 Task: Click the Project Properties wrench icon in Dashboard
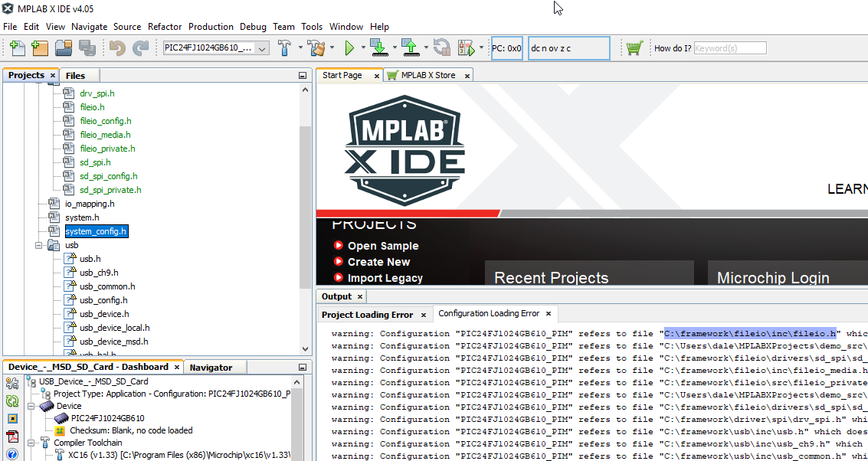(x=12, y=382)
